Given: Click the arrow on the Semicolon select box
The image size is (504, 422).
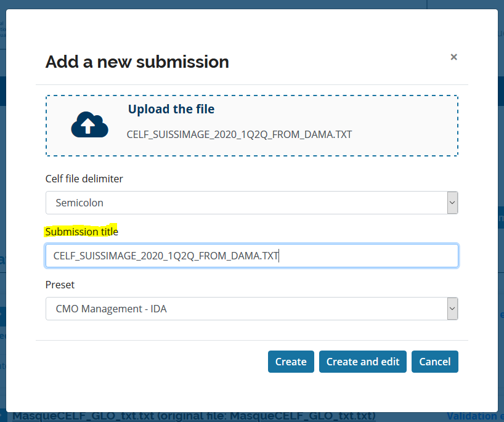Looking at the screenshot, I should pyautogui.click(x=452, y=203).
